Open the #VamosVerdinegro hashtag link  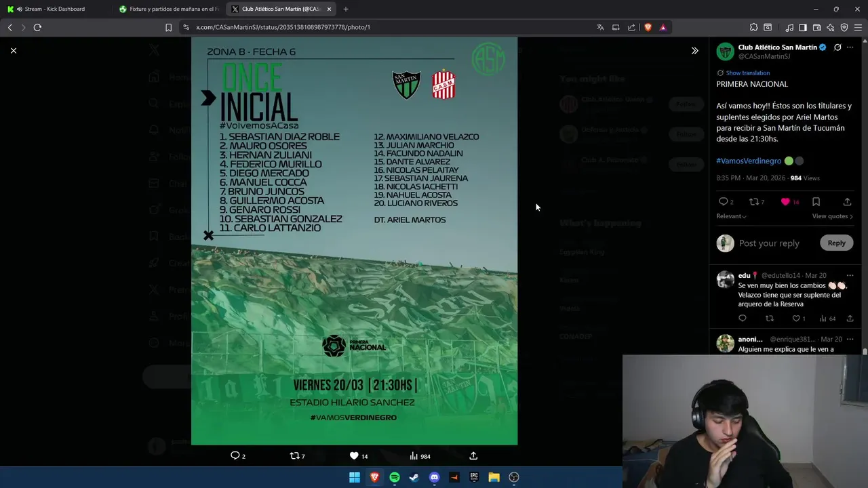coord(749,161)
